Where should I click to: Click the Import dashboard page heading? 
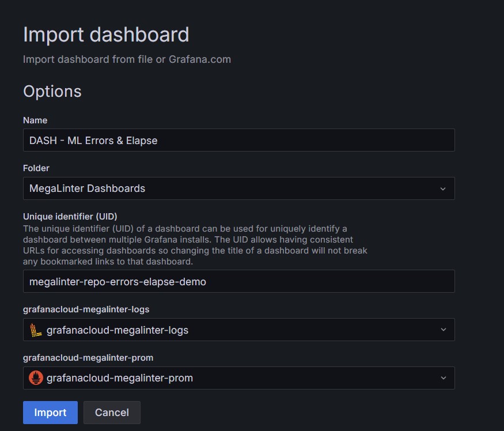106,35
